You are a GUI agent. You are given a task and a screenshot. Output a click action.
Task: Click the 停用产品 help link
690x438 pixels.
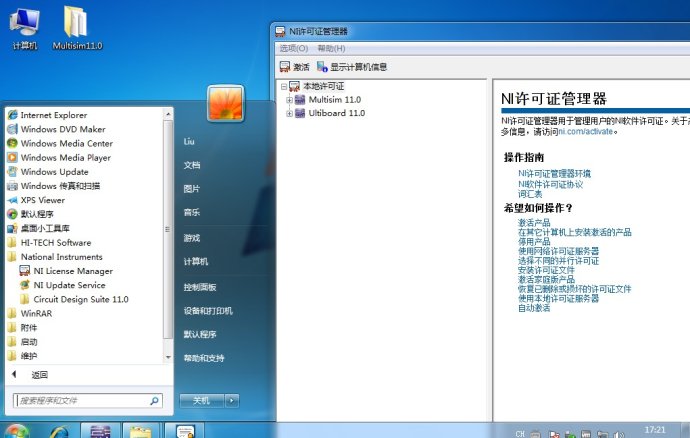tap(534, 242)
